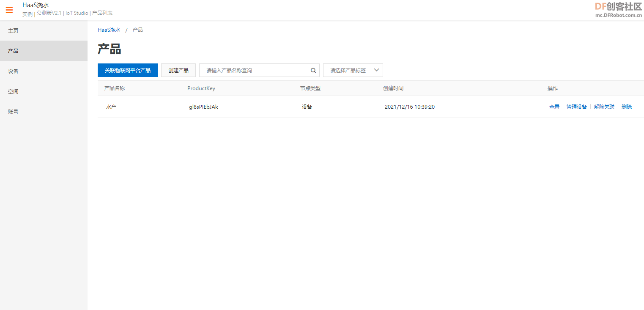Click the 操作 column header
This screenshot has width=644, height=310.
coord(553,88)
